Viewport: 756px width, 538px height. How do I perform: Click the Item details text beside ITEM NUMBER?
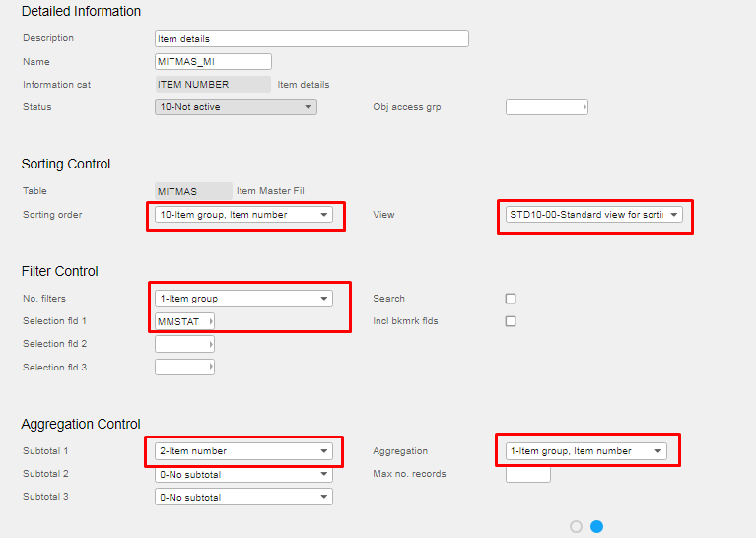click(304, 85)
